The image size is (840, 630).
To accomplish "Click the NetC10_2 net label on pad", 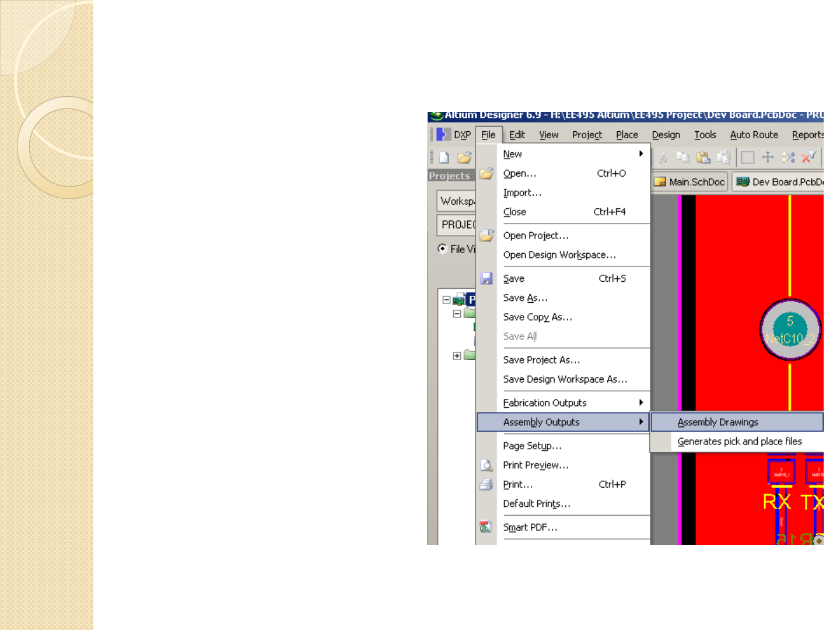I will pos(790,338).
